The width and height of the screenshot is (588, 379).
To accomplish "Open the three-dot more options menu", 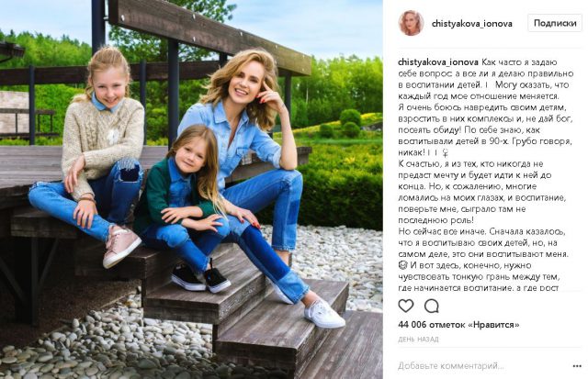I will (577, 366).
